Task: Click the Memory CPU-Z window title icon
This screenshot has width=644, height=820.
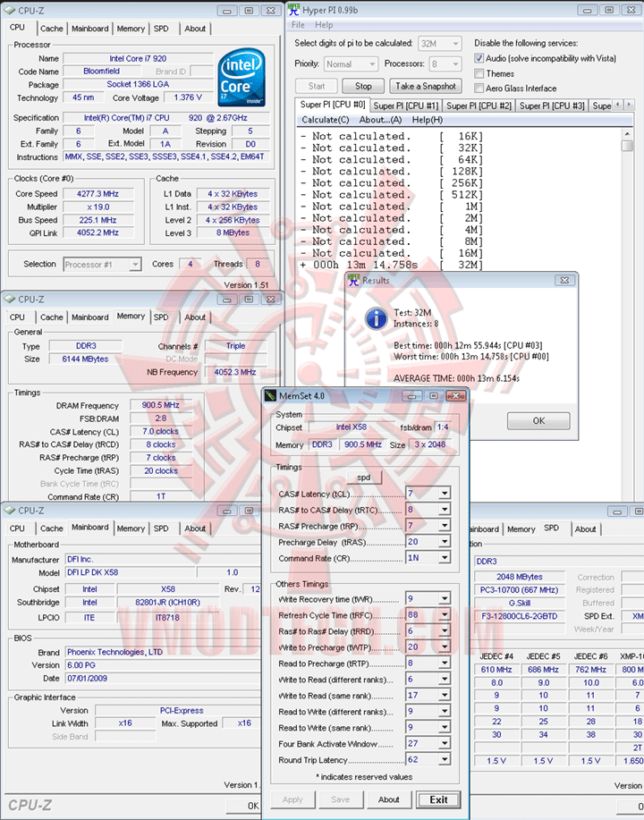Action: tap(9, 300)
